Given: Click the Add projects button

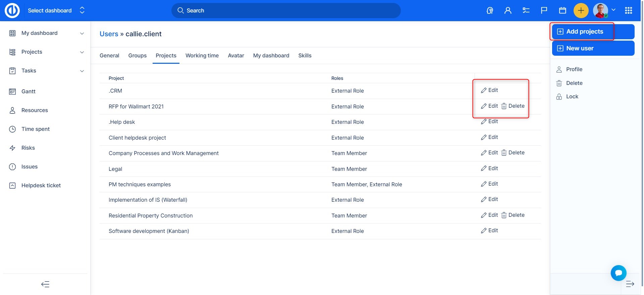Looking at the screenshot, I should point(584,32).
